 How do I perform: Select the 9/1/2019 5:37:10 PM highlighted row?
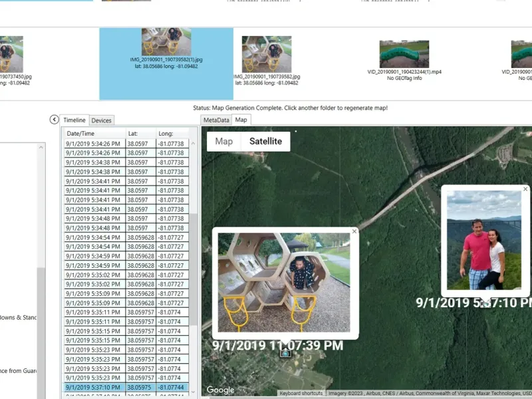coord(126,387)
